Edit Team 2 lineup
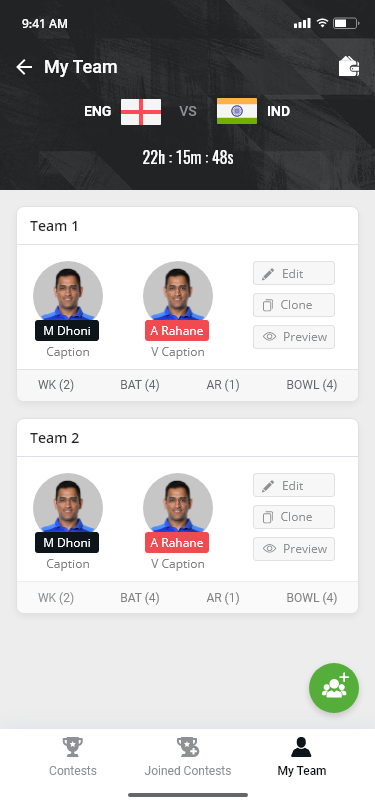 point(294,486)
